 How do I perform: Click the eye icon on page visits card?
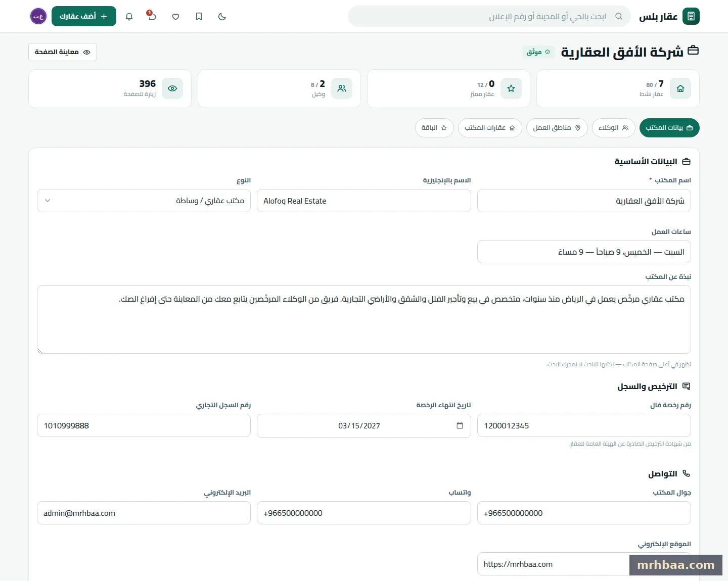172,88
